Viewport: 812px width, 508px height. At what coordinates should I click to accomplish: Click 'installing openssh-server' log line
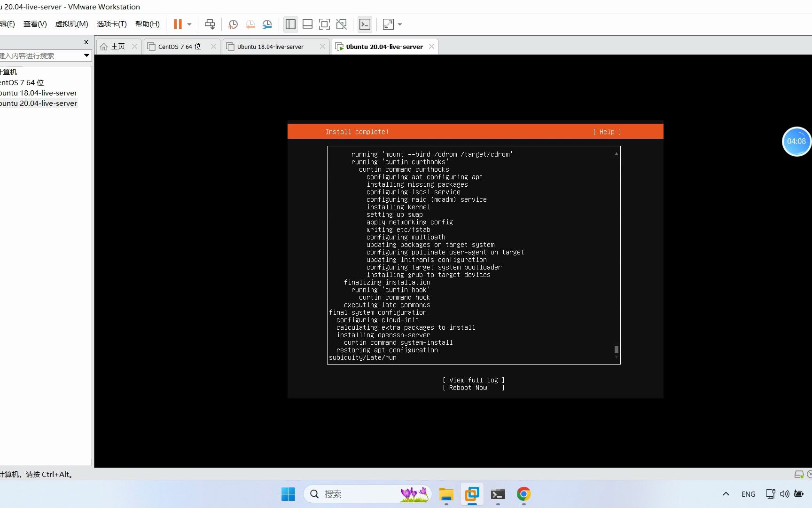(x=383, y=335)
